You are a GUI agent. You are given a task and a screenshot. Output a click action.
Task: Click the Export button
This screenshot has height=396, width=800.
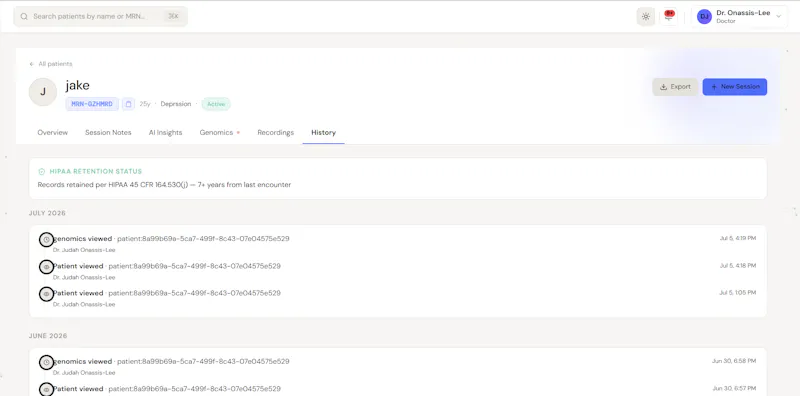coord(675,87)
